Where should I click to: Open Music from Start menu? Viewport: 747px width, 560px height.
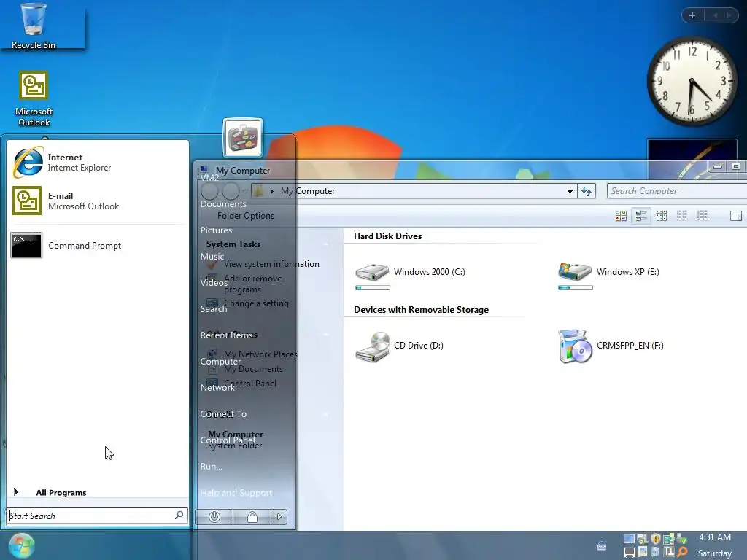click(212, 256)
